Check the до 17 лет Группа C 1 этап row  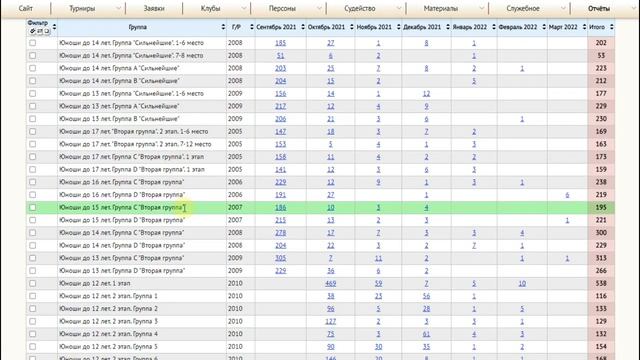[33, 157]
